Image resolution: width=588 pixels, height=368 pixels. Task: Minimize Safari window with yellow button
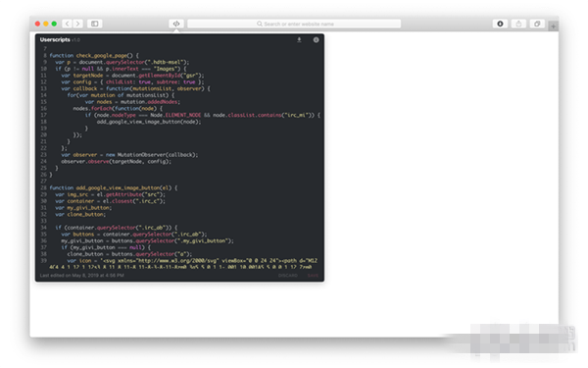[46, 24]
